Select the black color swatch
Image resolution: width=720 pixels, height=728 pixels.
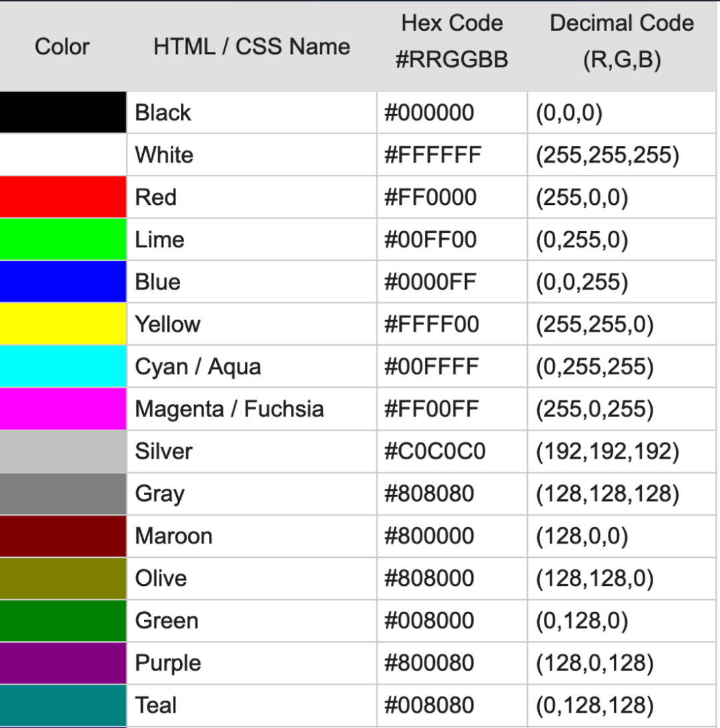click(x=63, y=112)
